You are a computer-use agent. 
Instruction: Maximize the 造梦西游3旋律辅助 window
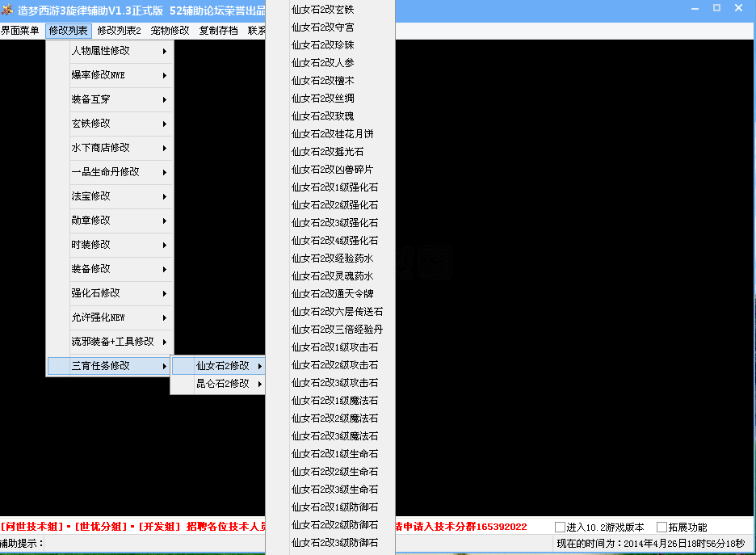(x=717, y=8)
